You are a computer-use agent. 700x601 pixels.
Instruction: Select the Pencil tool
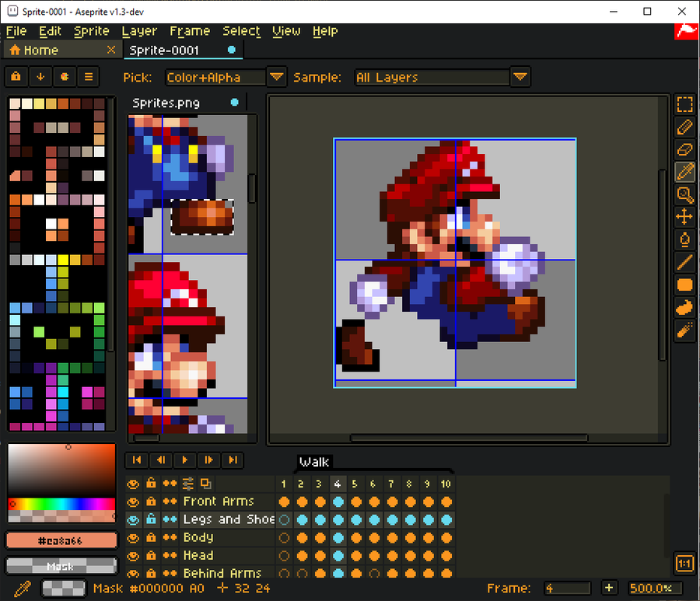tap(684, 127)
